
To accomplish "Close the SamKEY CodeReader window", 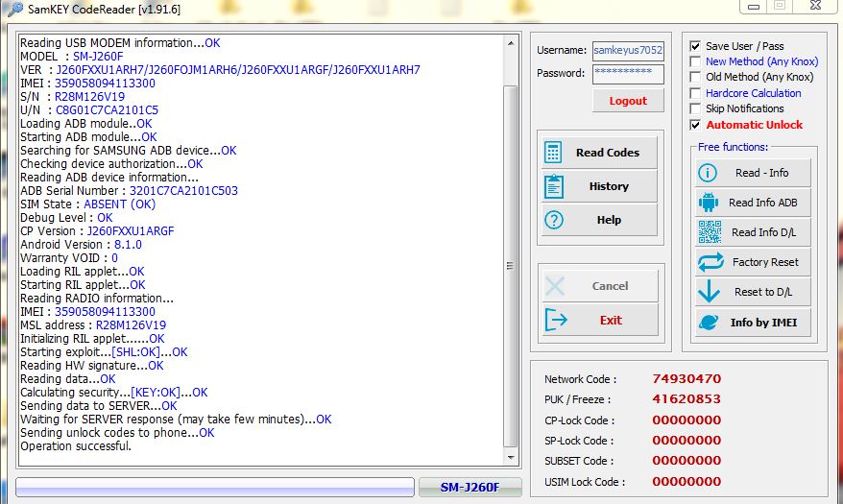I will tap(815, 6).
